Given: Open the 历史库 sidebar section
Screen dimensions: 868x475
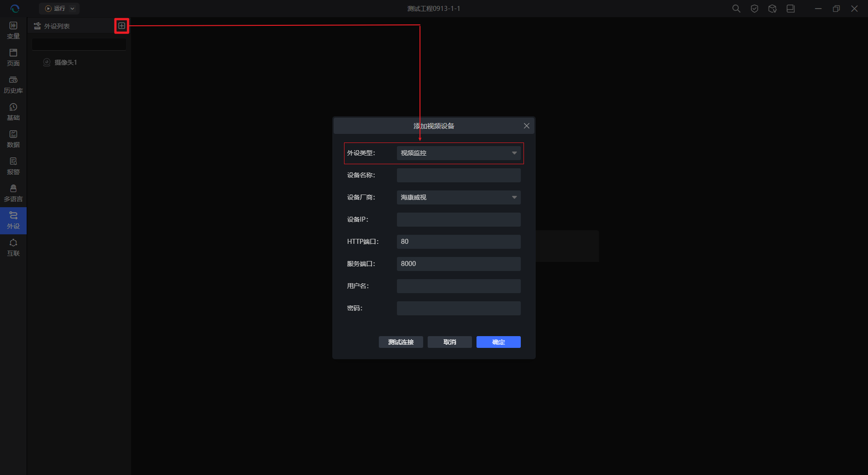Looking at the screenshot, I should click(13, 85).
